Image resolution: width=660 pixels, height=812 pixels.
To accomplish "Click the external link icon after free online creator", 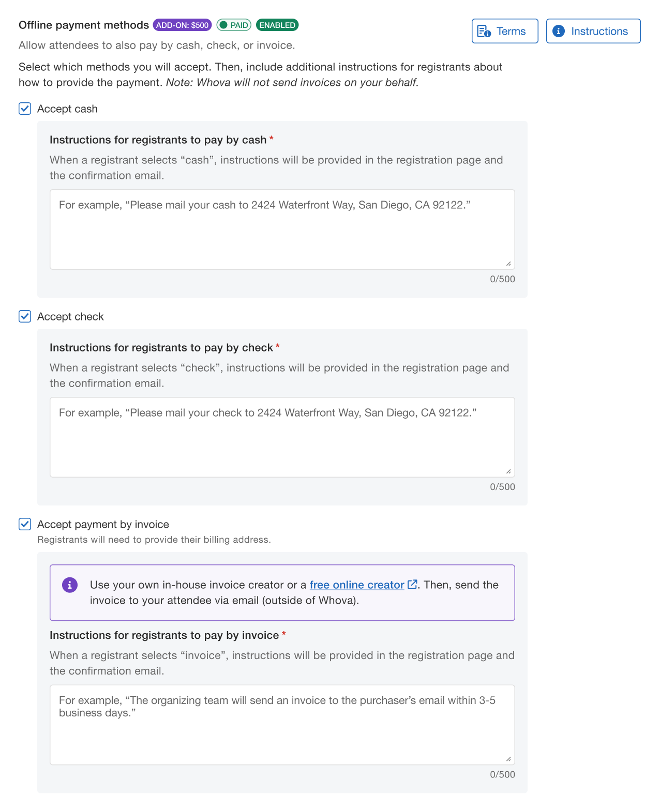I will point(412,585).
